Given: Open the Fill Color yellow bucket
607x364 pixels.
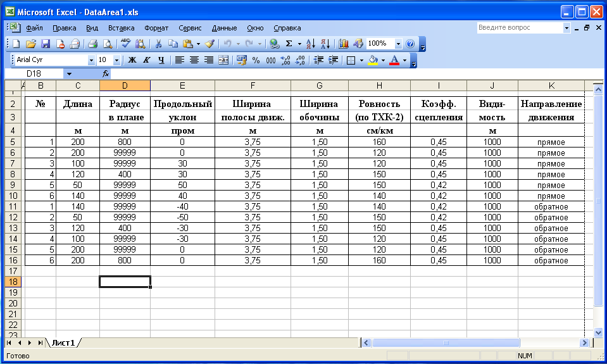Looking at the screenshot, I should [x=373, y=60].
